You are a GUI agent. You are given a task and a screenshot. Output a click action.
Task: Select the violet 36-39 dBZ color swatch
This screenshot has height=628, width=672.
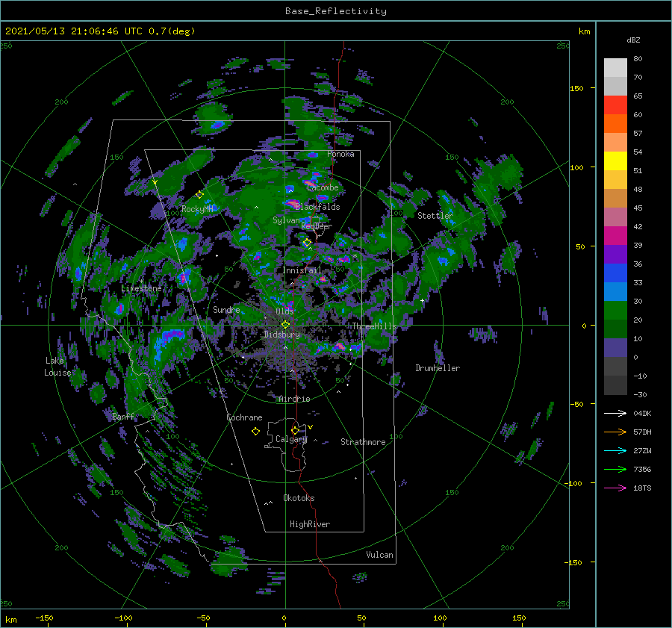click(x=615, y=255)
